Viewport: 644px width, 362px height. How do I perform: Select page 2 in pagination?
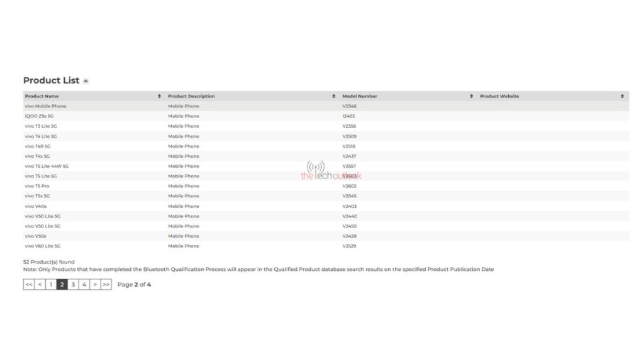pos(62,285)
